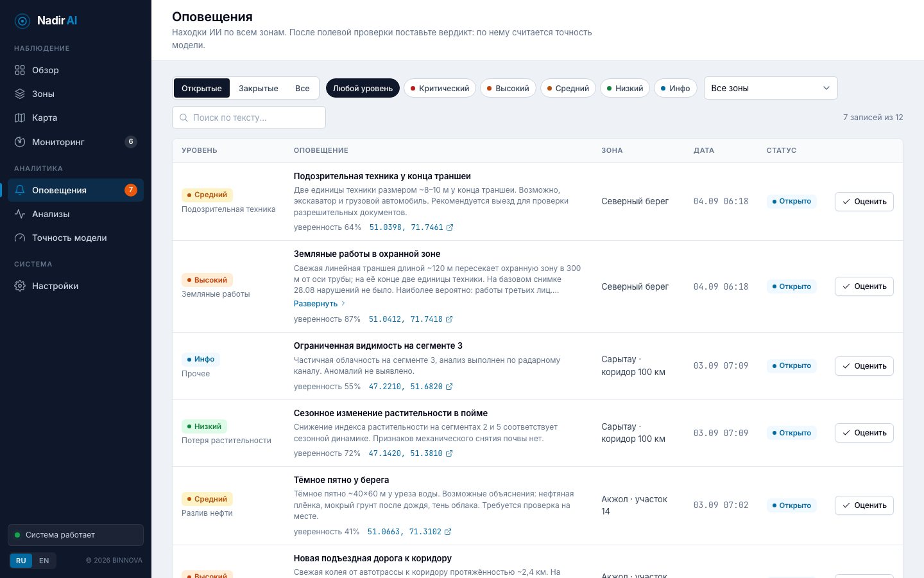Viewport: 924px width, 578px height.
Task: Open external link icon next to 51.0663, 71.3102
Action: 448,532
